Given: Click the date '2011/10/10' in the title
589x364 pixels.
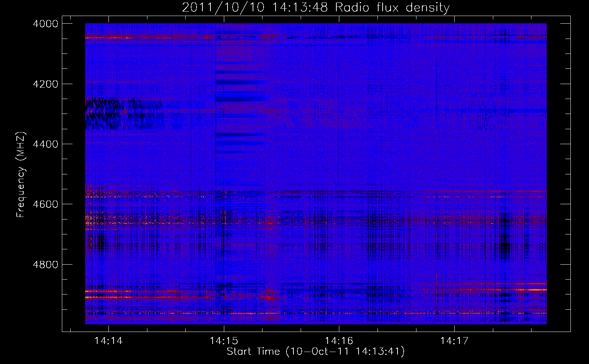Looking at the screenshot, I should pyautogui.click(x=223, y=8).
